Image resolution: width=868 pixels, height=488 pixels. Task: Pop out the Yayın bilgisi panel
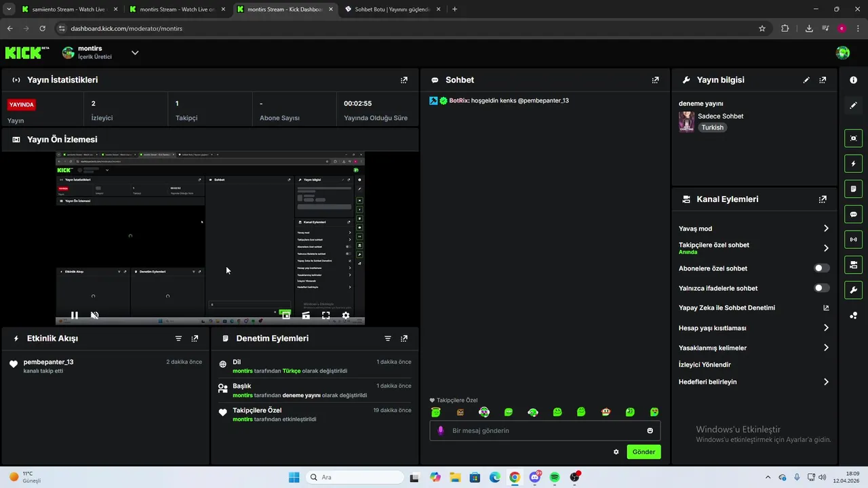tap(823, 80)
